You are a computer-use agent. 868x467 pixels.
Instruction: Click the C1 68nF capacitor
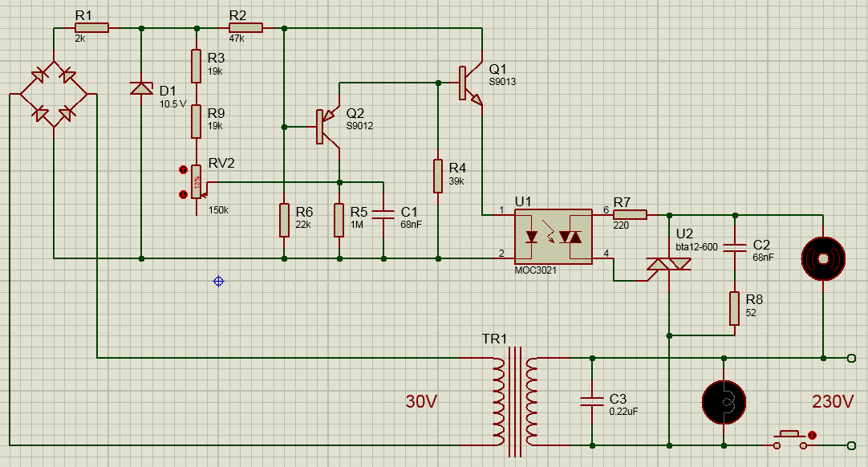pos(383,213)
